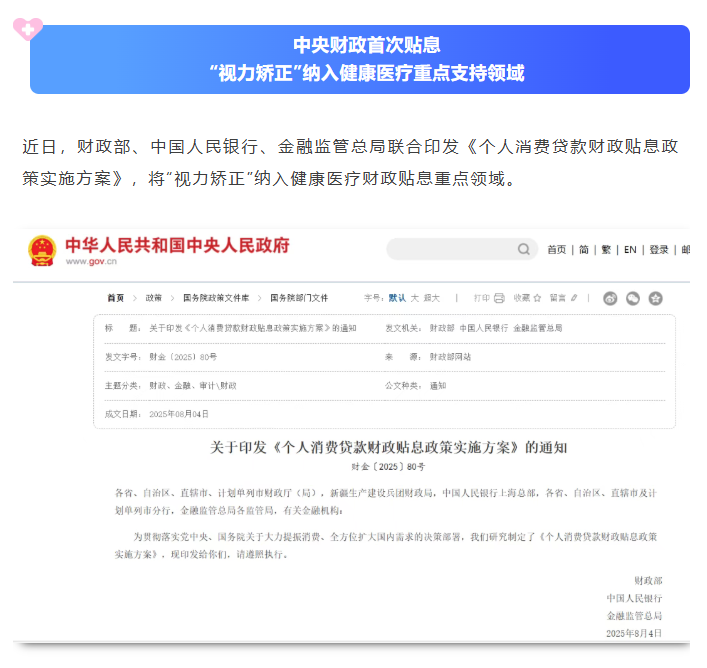Click the national emblem logo

click(x=42, y=250)
